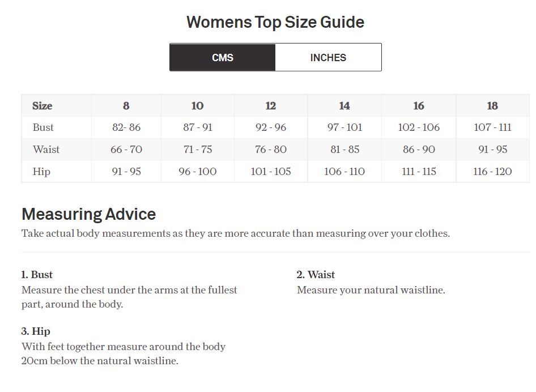The image size is (536, 392).
Task: Click the 116 - 120 hip measurement cell
Action: point(492,172)
